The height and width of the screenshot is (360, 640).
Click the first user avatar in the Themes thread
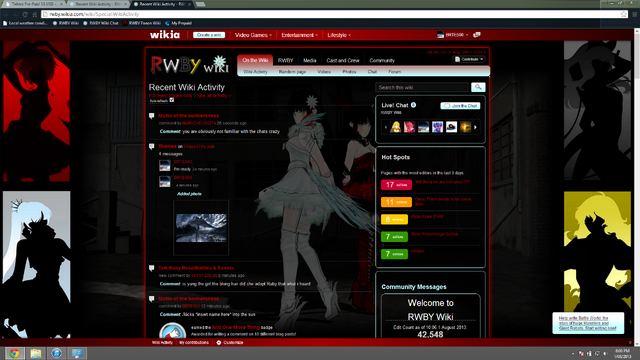(165, 166)
